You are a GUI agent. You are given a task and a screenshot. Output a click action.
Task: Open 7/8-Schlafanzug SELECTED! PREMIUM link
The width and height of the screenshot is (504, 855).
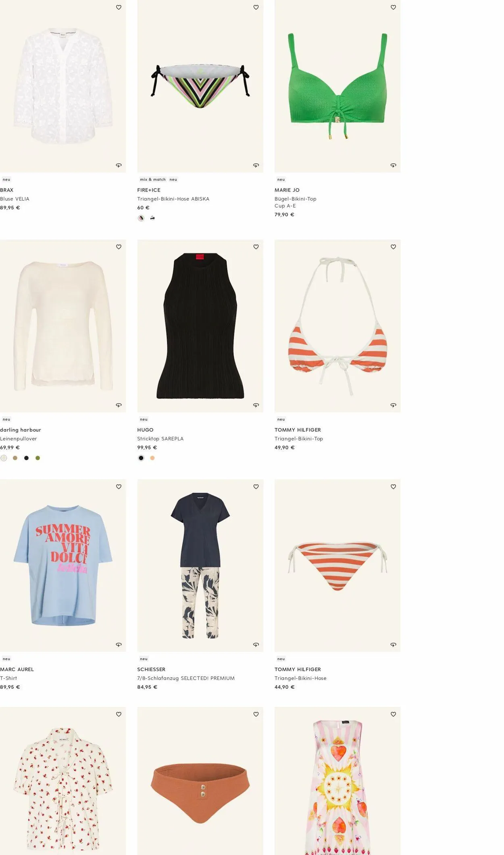pos(186,678)
